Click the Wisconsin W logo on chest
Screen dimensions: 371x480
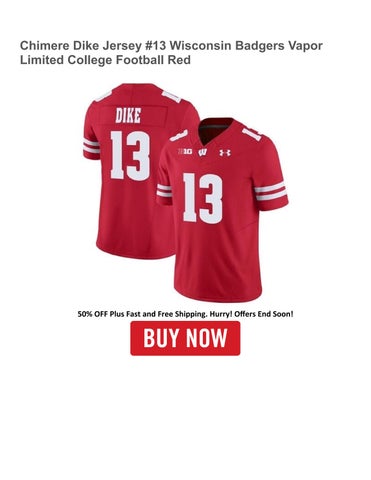pos(202,152)
